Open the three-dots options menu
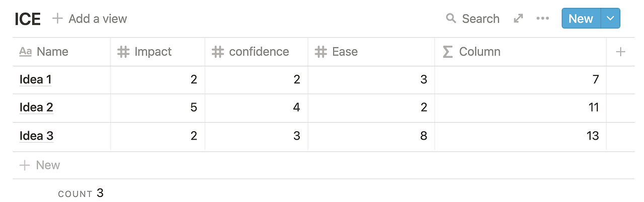This screenshot has height=202, width=644. coord(542,19)
